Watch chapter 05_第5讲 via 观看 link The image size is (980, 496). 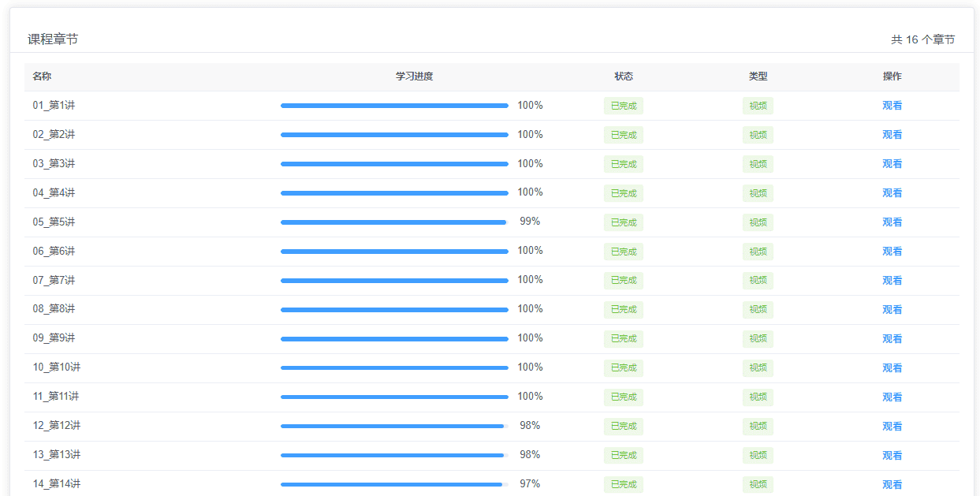tap(892, 222)
